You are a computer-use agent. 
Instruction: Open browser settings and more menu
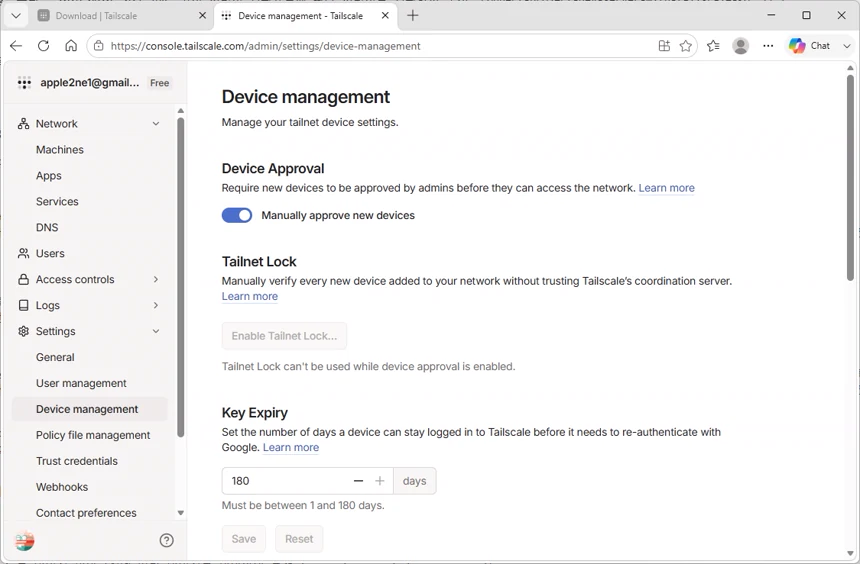[x=768, y=46]
